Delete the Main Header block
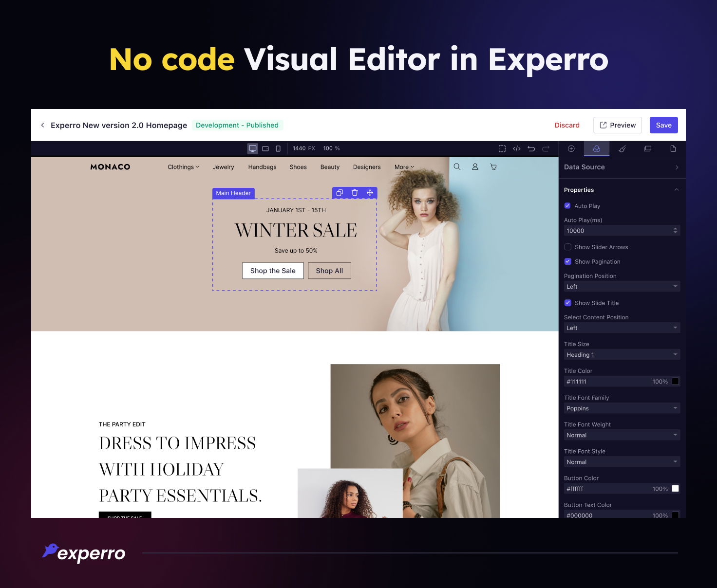 355,193
